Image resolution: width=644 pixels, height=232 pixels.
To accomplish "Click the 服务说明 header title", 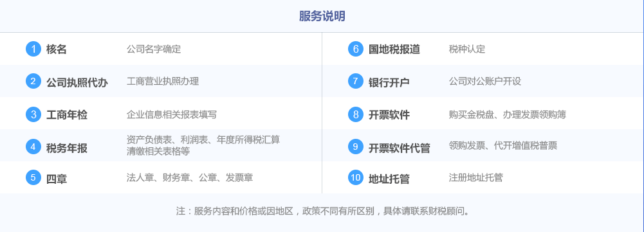I will tap(322, 17).
